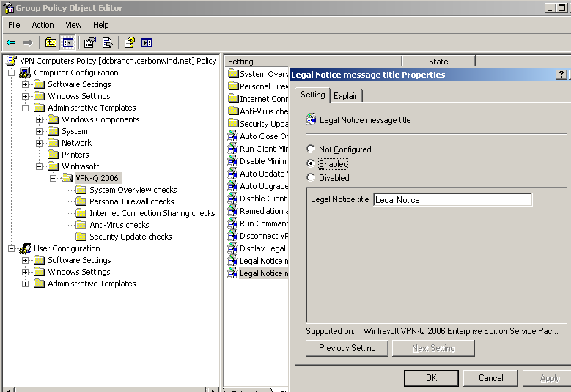Click the Computer Configuration node icon

25,73
